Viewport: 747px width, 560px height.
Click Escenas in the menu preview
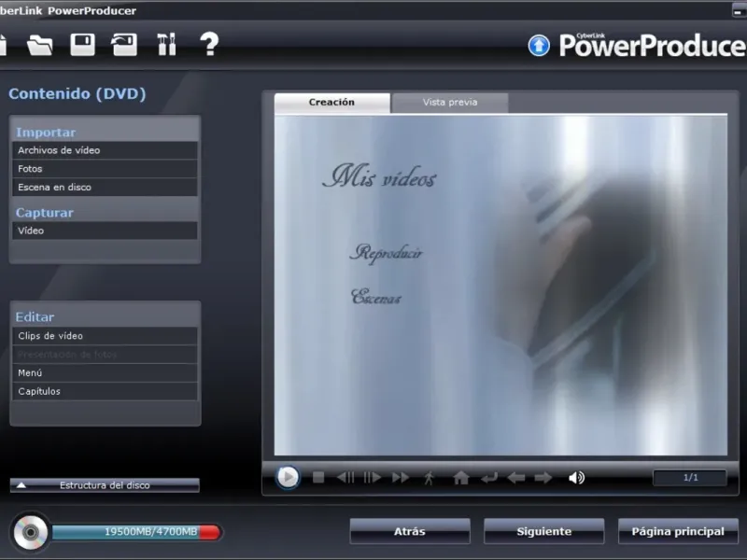coord(376,296)
